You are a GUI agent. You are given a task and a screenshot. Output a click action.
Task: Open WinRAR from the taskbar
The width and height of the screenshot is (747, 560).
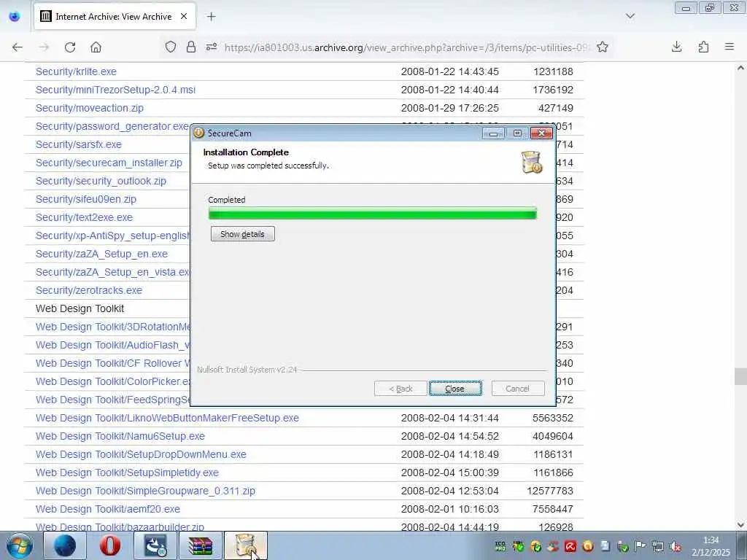pyautogui.click(x=200, y=545)
